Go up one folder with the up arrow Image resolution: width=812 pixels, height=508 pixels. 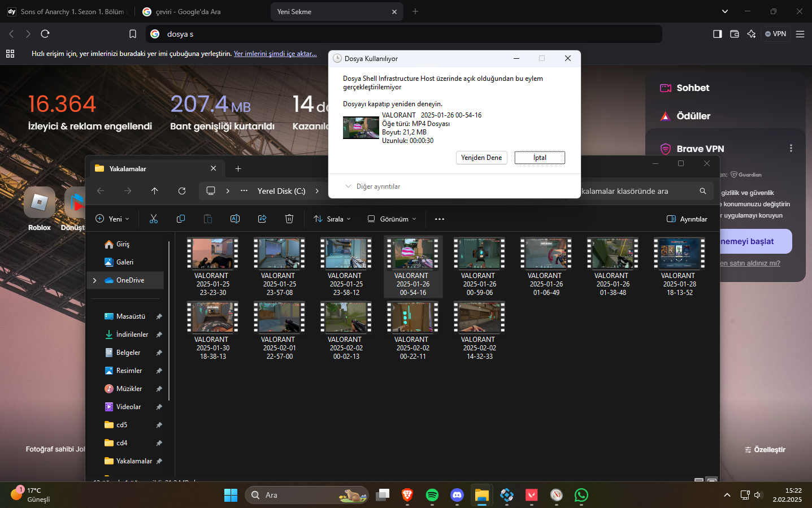point(155,191)
